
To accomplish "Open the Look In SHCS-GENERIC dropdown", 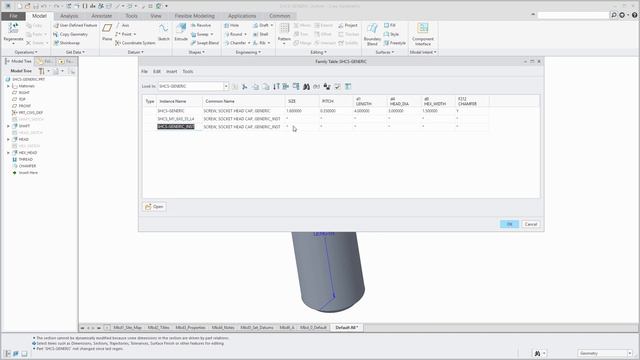I will click(226, 87).
